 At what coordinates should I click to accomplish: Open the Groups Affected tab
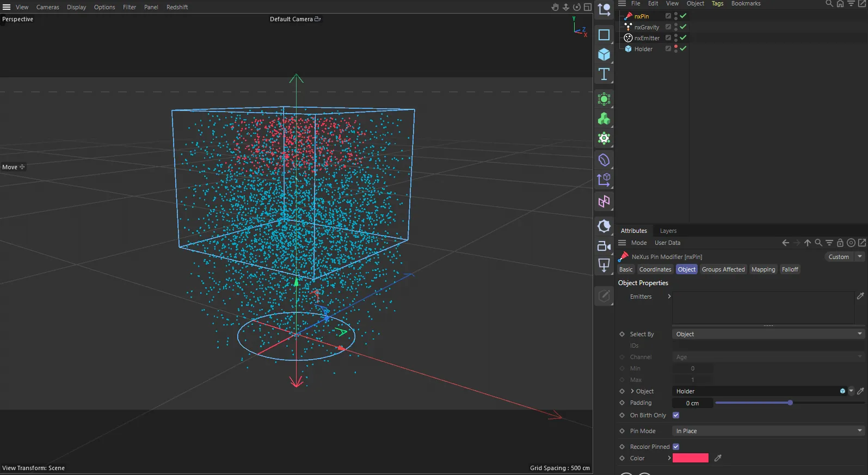tap(723, 269)
